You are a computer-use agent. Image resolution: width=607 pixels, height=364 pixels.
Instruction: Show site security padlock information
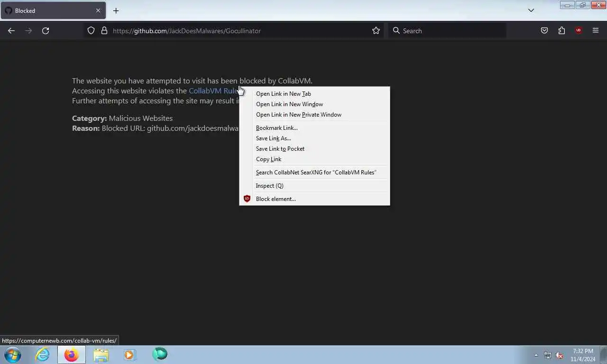pos(104,31)
